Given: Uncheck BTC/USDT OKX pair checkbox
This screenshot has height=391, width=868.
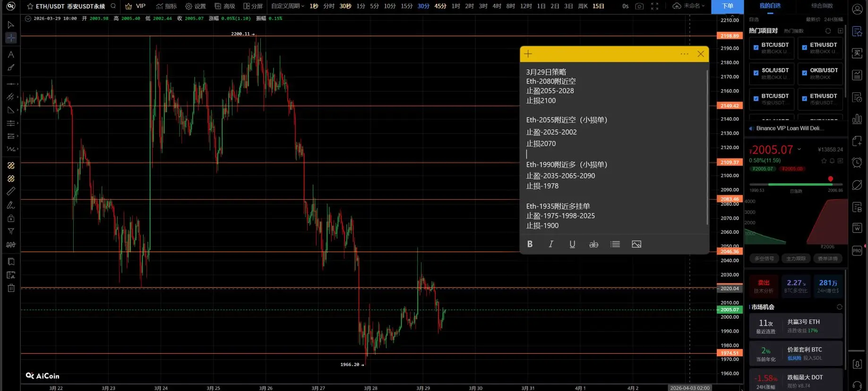Looking at the screenshot, I should pos(756,48).
